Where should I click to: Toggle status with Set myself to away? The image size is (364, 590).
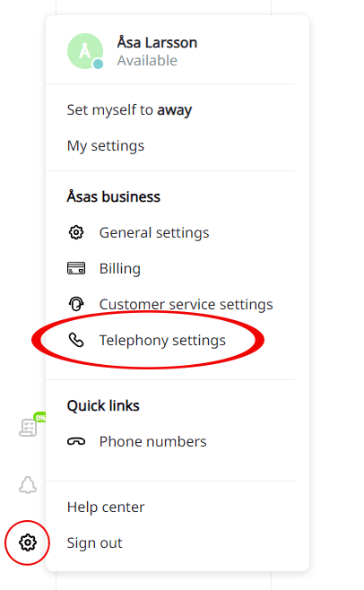(129, 110)
